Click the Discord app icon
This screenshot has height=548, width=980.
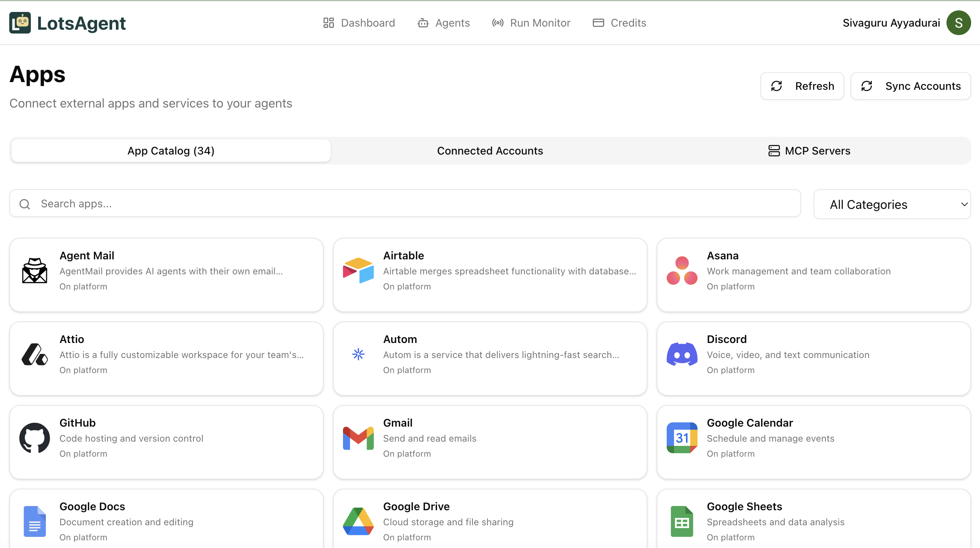682,354
